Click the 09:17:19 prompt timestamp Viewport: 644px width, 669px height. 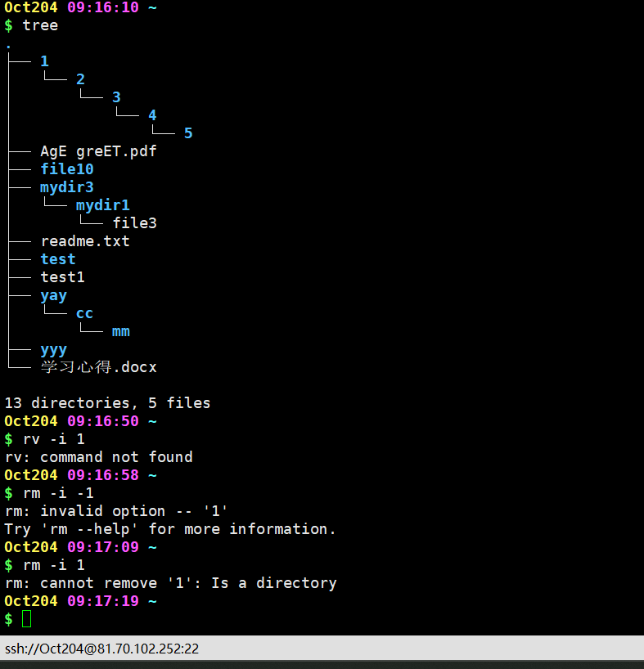(x=103, y=601)
